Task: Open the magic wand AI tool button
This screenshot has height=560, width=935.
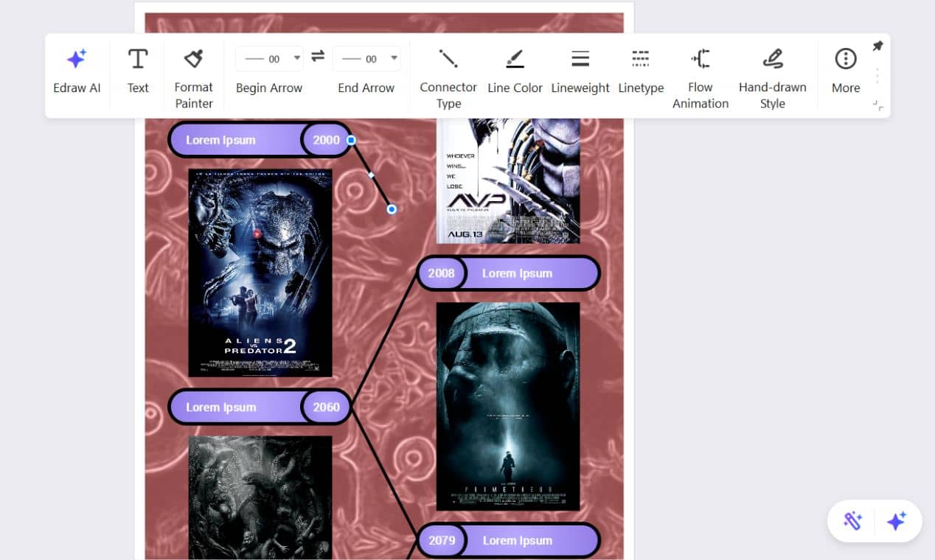Action: click(x=852, y=521)
